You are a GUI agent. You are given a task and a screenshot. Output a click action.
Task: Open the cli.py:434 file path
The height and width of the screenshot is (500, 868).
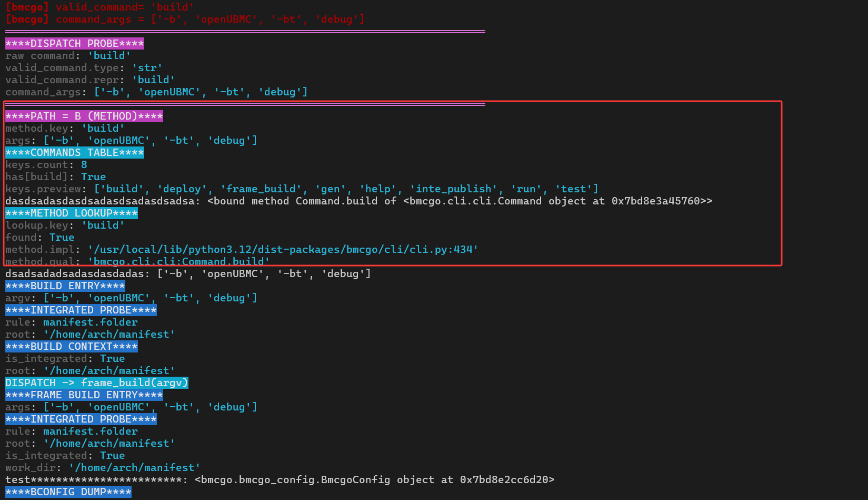tap(283, 250)
